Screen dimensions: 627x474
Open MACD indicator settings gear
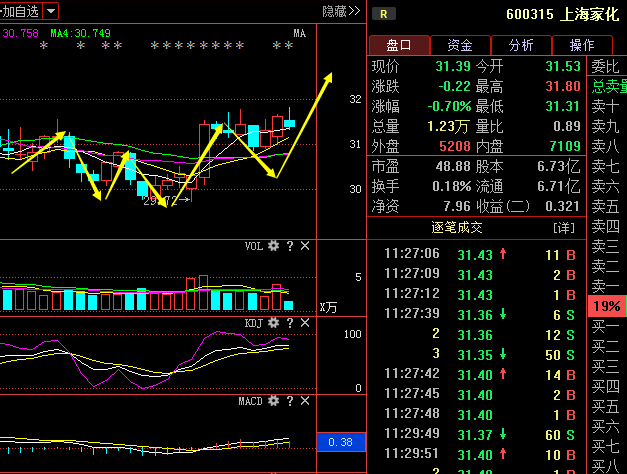[273, 401]
